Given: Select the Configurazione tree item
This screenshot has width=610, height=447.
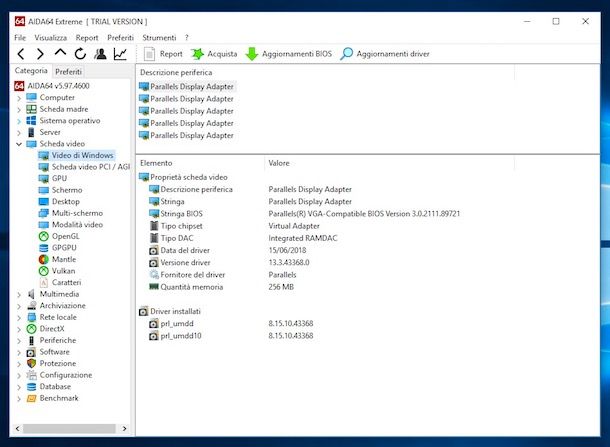Looking at the screenshot, I should pos(59,375).
